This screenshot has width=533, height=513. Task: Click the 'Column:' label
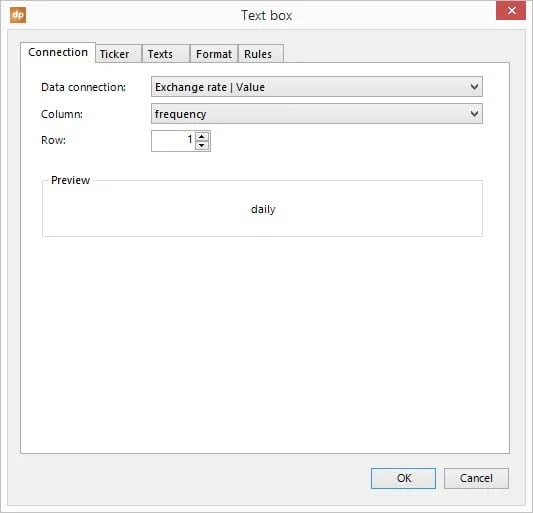[62, 114]
